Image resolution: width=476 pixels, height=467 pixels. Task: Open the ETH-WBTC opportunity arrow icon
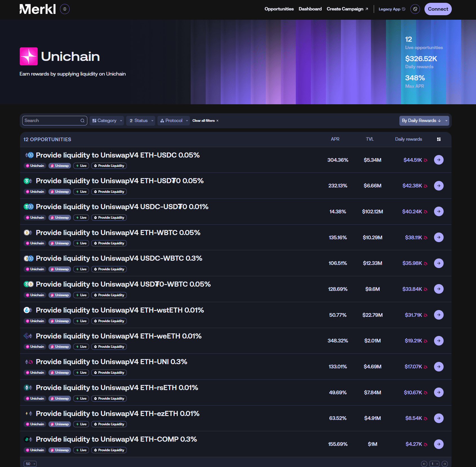pos(439,237)
